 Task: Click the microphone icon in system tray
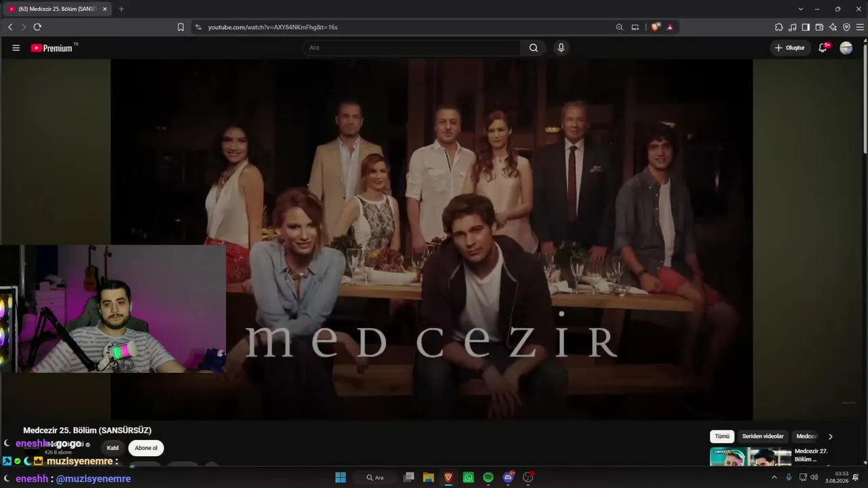789,477
